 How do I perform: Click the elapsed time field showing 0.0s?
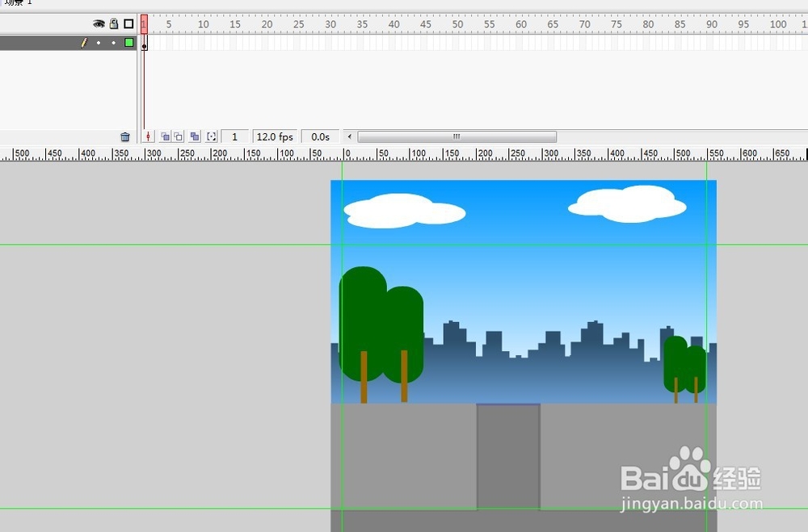pyautogui.click(x=320, y=136)
